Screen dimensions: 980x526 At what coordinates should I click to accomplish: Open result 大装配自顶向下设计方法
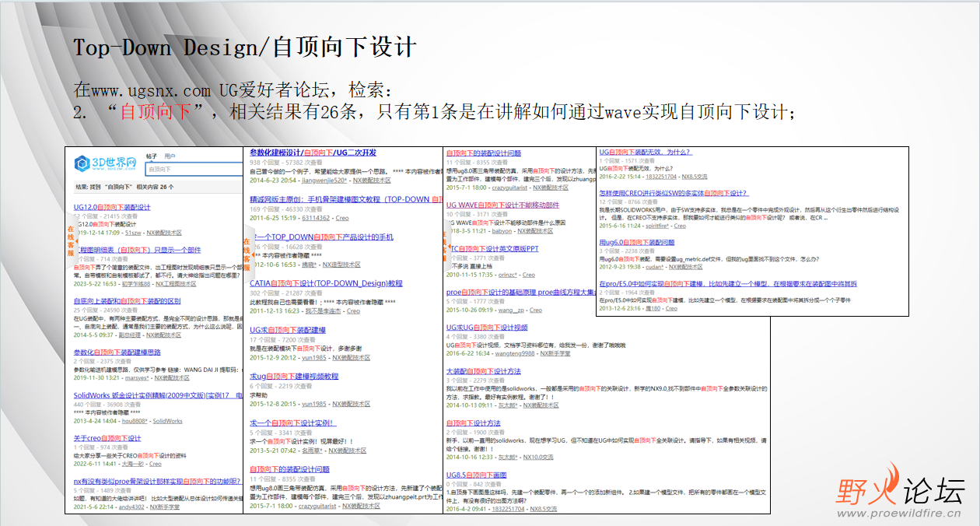tap(484, 371)
